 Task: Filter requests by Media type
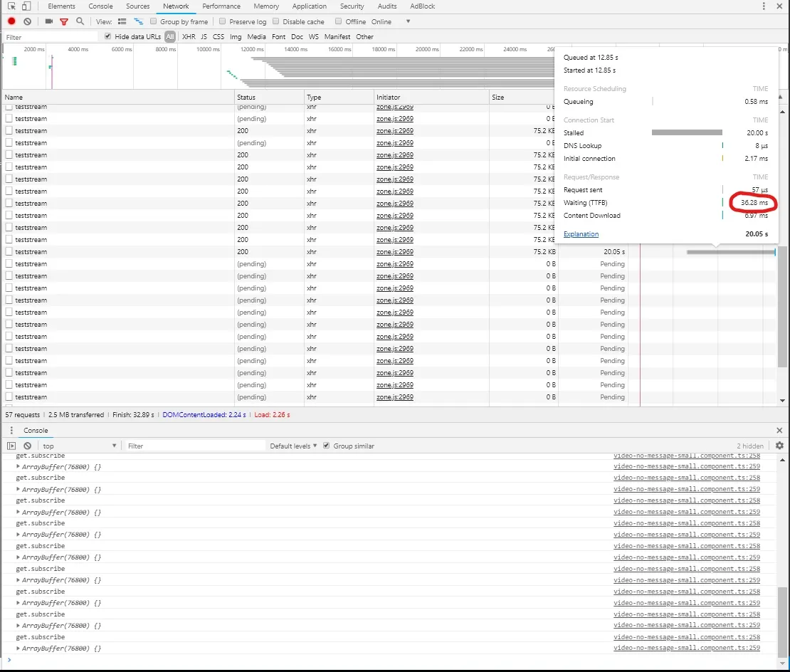pos(256,37)
